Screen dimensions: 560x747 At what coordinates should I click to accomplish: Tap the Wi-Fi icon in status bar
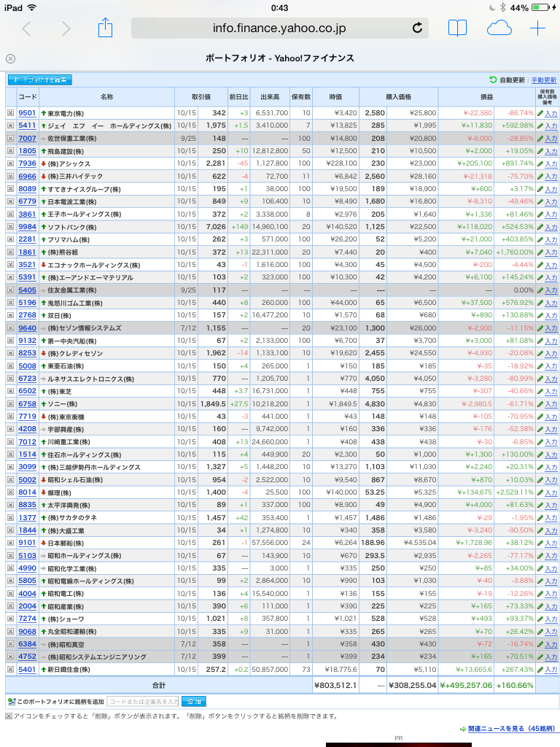click(31, 7)
